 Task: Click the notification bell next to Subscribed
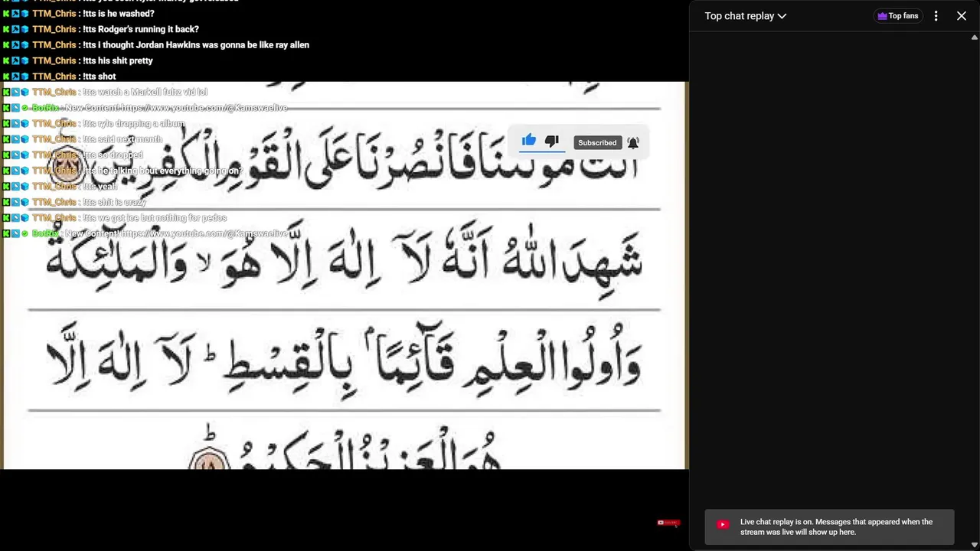click(633, 142)
